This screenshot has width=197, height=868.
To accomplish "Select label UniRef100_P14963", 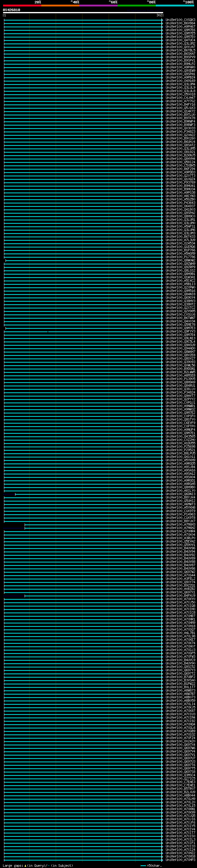I will [180, 515].
